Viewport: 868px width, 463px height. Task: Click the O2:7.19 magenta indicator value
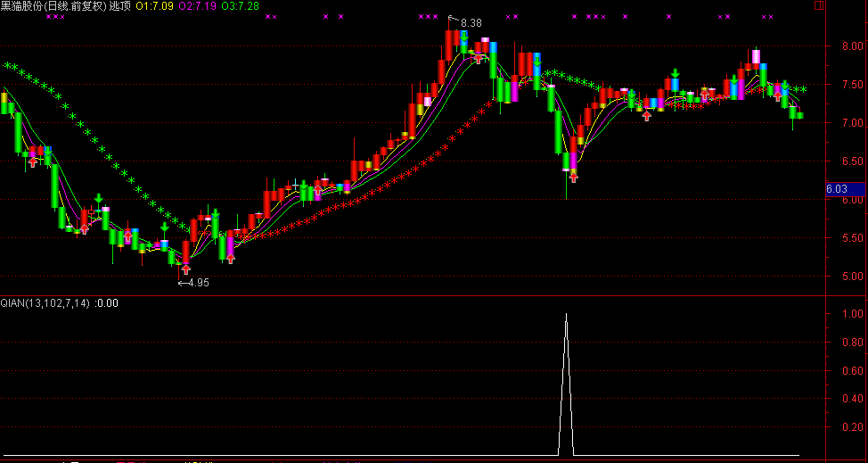tap(198, 6)
